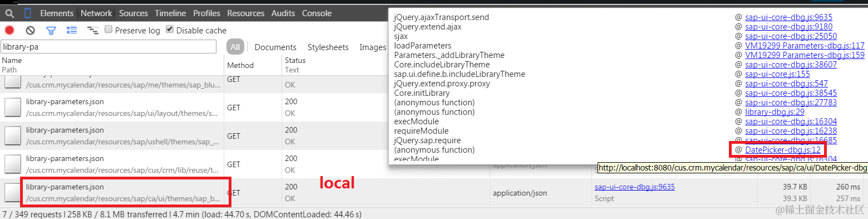Click the requests summary status bar text
868x219 pixels.
182,214
